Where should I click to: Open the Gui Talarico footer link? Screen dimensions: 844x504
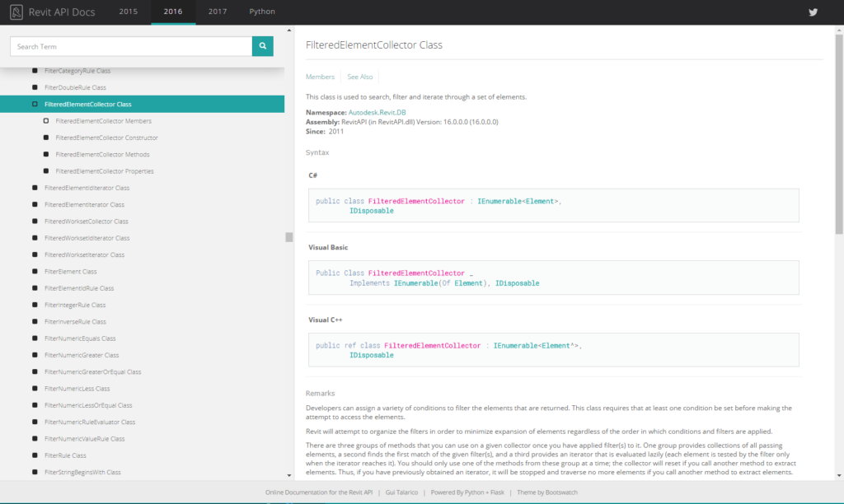(x=401, y=492)
